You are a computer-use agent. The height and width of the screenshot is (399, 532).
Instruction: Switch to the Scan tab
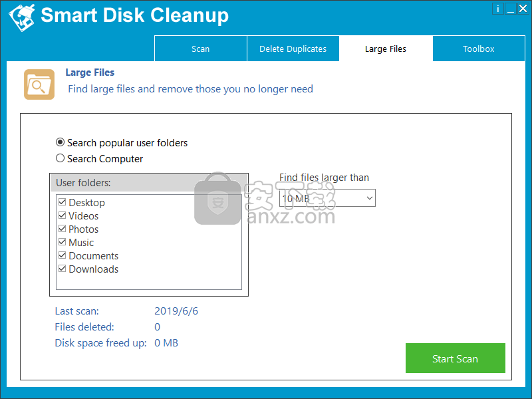(x=201, y=49)
